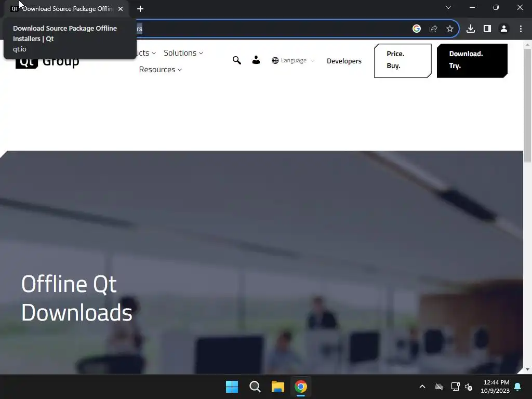Click the page vertical scrollbar thumb
The width and height of the screenshot is (532, 399).
(527, 105)
